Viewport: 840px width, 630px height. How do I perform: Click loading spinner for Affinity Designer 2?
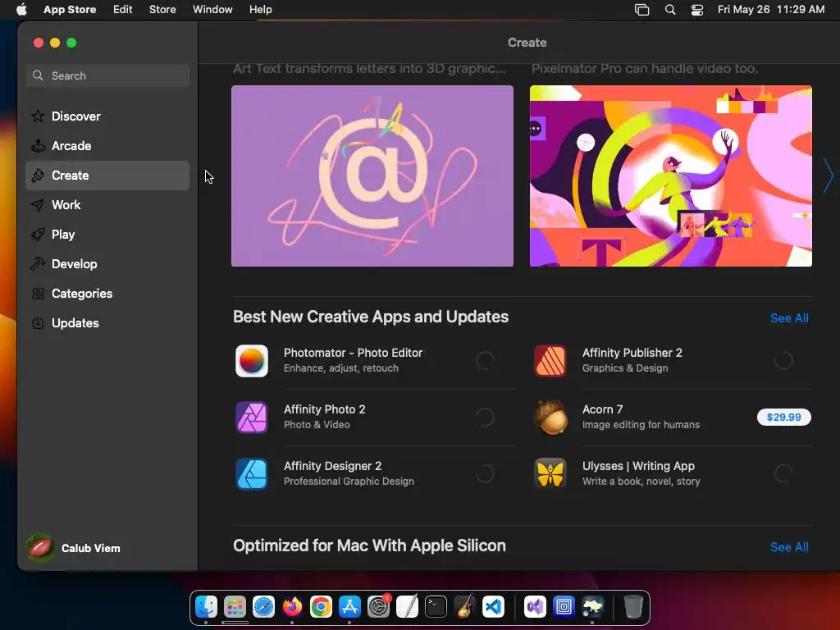pos(485,473)
